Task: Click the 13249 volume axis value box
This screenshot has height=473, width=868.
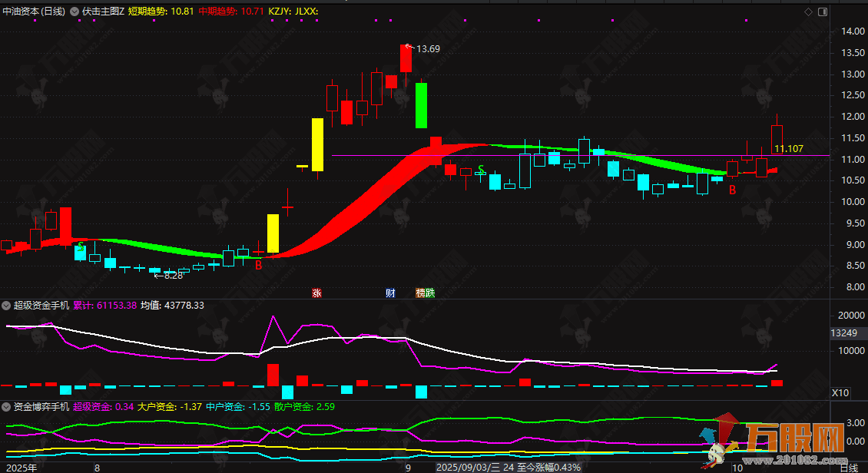Action: click(843, 333)
